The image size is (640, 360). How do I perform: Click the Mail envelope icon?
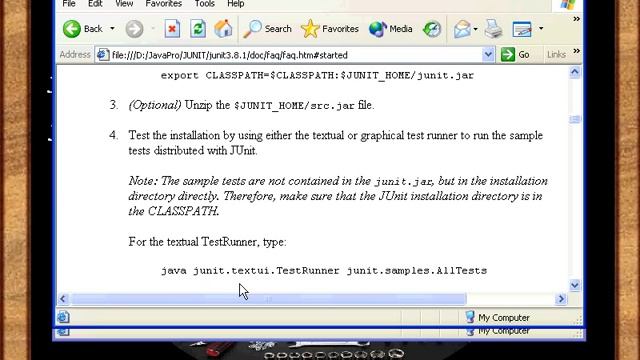click(462, 29)
